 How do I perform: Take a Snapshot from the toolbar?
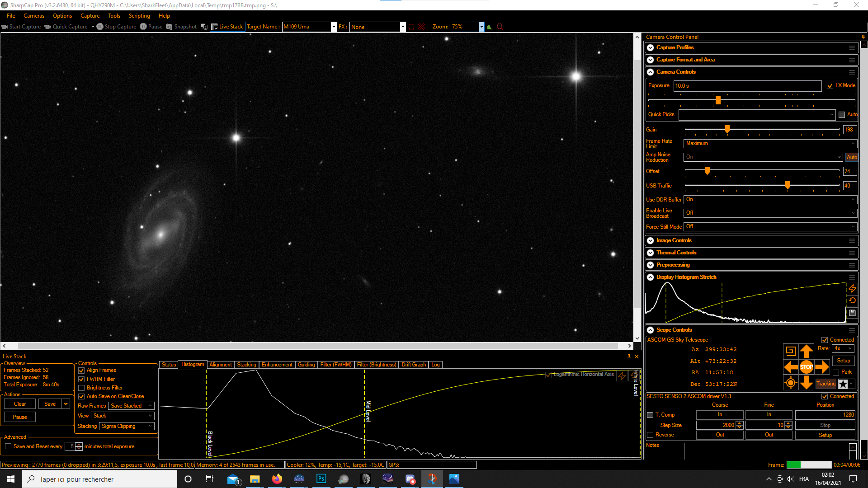point(181,27)
